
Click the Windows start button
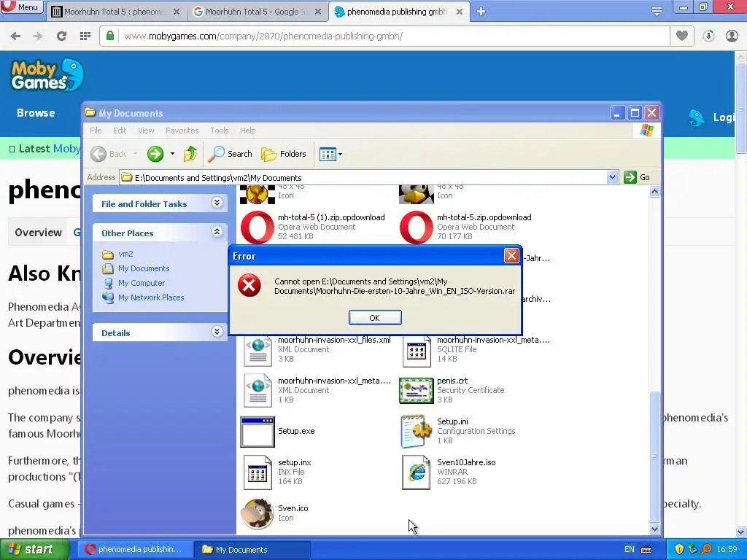[x=34, y=549]
